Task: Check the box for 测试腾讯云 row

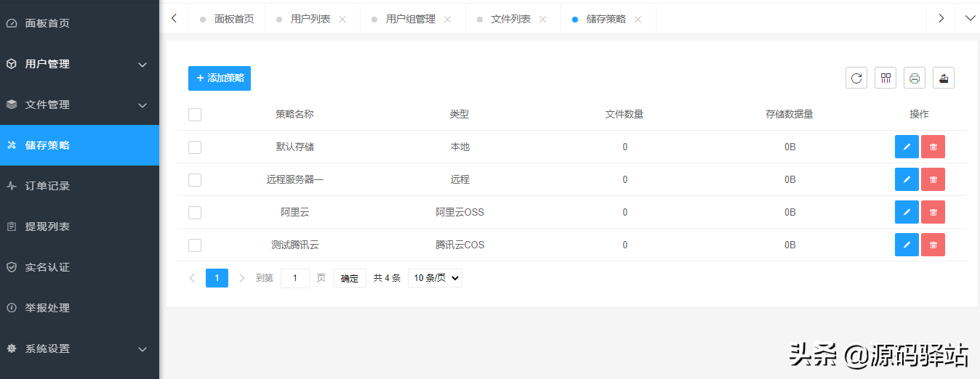Action: [x=195, y=245]
